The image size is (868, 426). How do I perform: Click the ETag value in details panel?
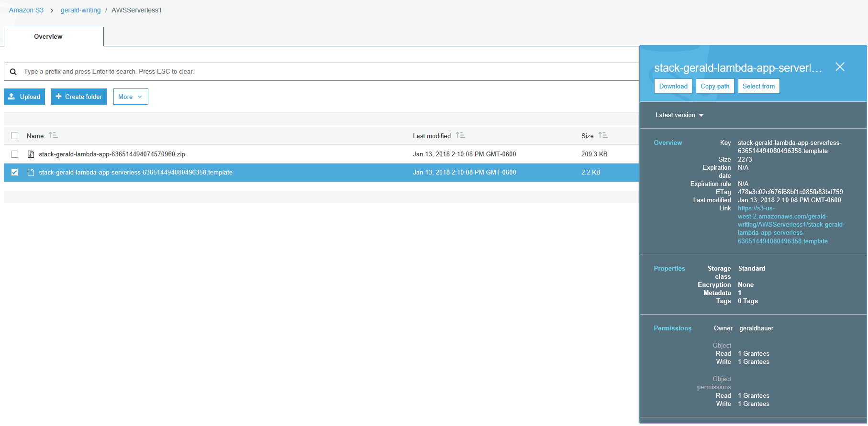790,192
